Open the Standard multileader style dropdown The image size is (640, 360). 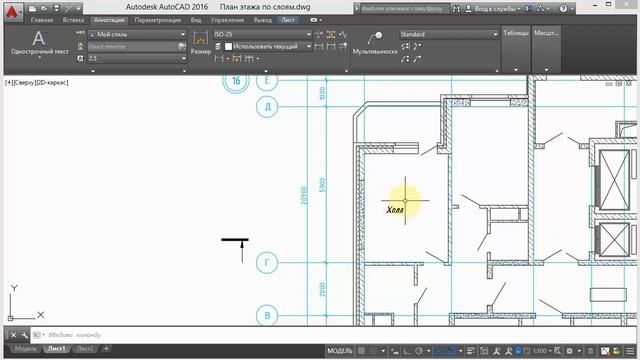pyautogui.click(x=449, y=34)
